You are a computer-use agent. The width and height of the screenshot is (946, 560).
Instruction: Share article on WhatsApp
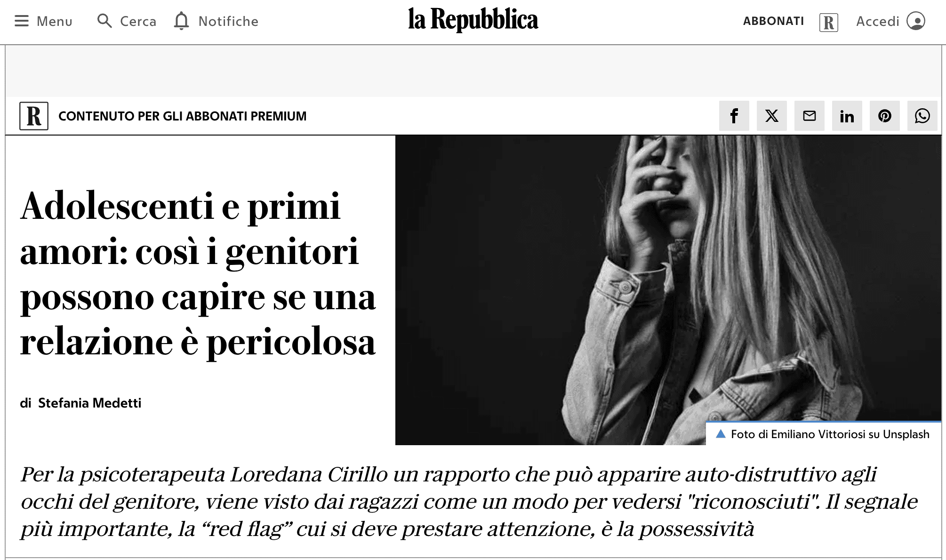point(922,116)
